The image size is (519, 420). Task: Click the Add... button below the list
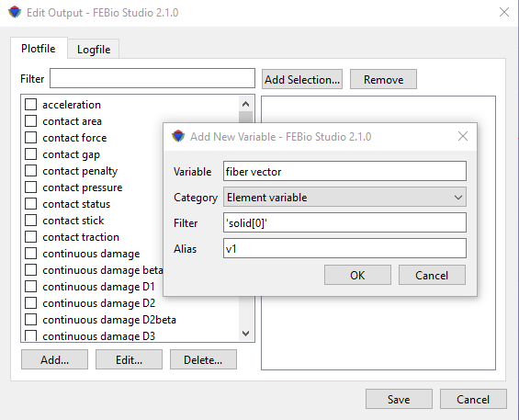(x=54, y=359)
